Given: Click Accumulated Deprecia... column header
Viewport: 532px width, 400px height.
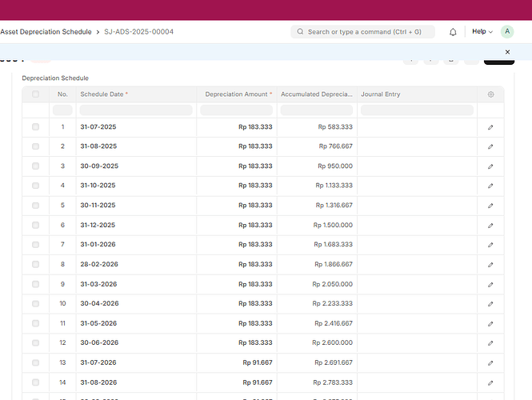Looking at the screenshot, I should [x=317, y=94].
